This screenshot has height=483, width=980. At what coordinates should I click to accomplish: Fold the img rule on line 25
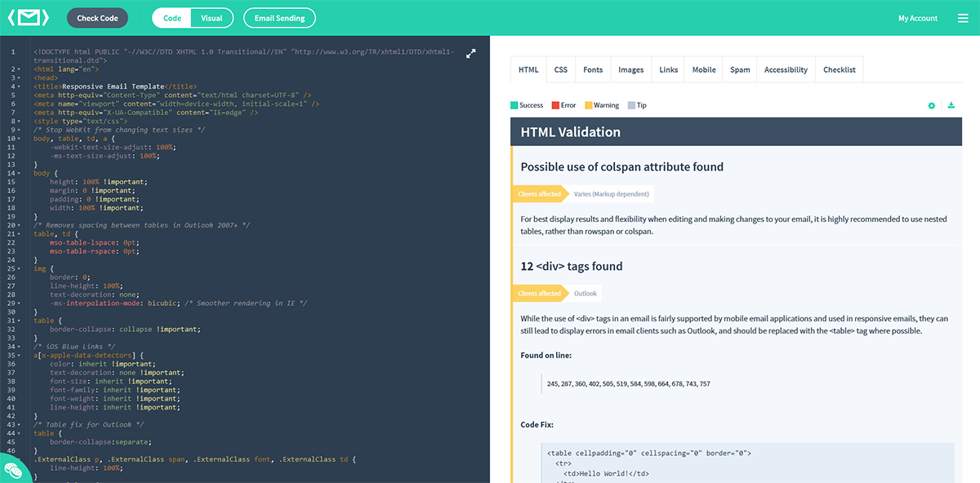tap(19, 268)
